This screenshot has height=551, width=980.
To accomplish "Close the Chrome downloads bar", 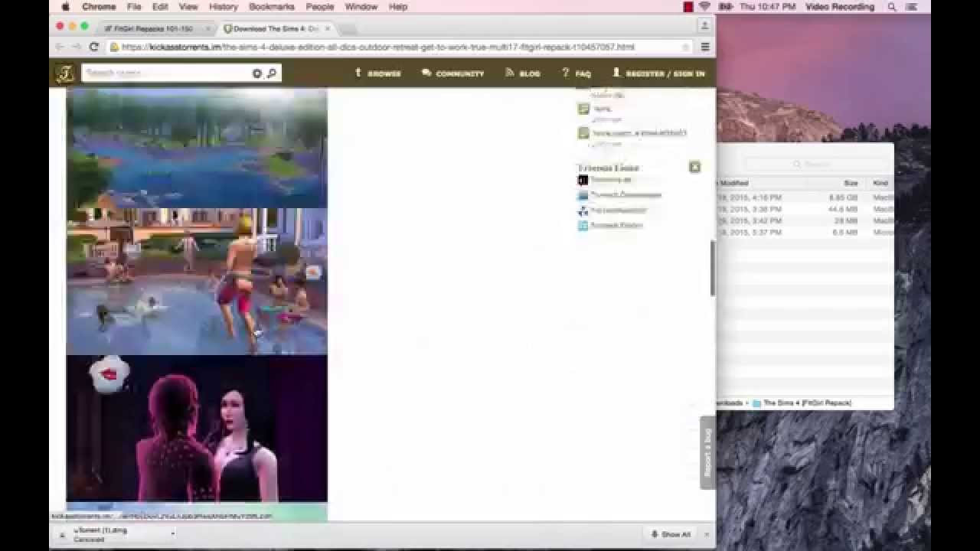I will coord(706,534).
